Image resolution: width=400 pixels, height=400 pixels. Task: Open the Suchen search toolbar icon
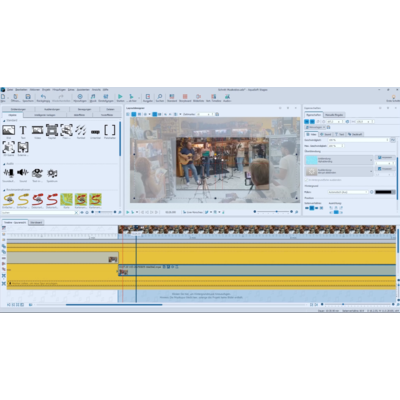click(x=160, y=98)
